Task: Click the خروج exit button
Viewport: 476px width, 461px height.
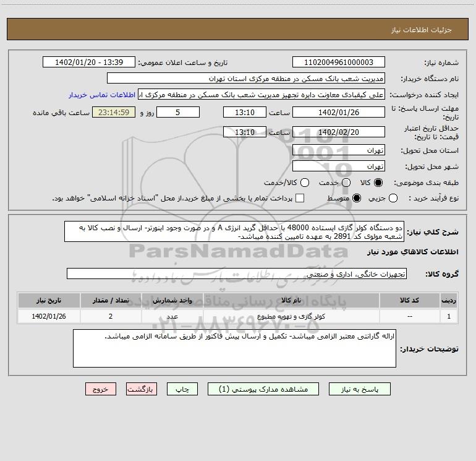Action: point(101,389)
